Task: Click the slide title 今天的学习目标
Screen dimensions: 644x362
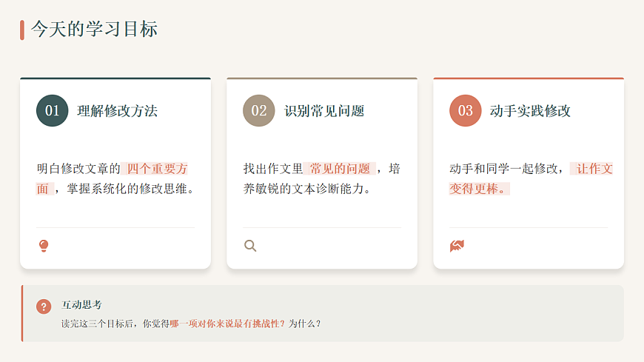Action: tap(95, 29)
